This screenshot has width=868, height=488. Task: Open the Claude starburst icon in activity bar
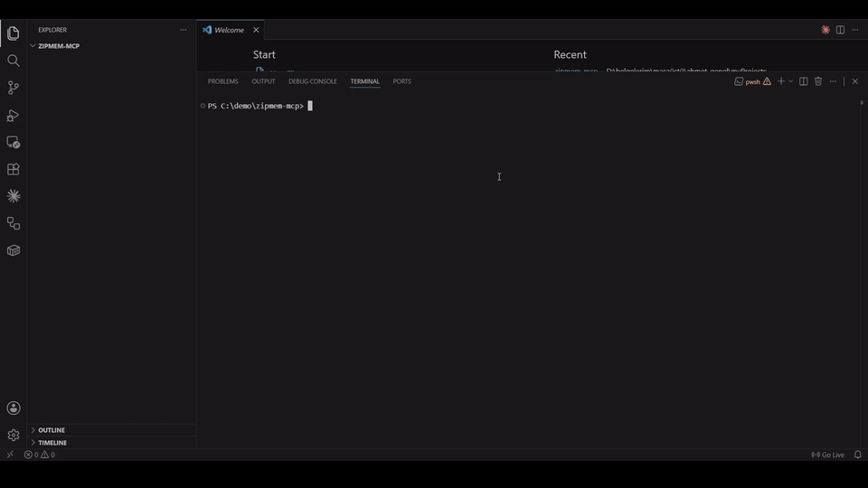pos(14,196)
